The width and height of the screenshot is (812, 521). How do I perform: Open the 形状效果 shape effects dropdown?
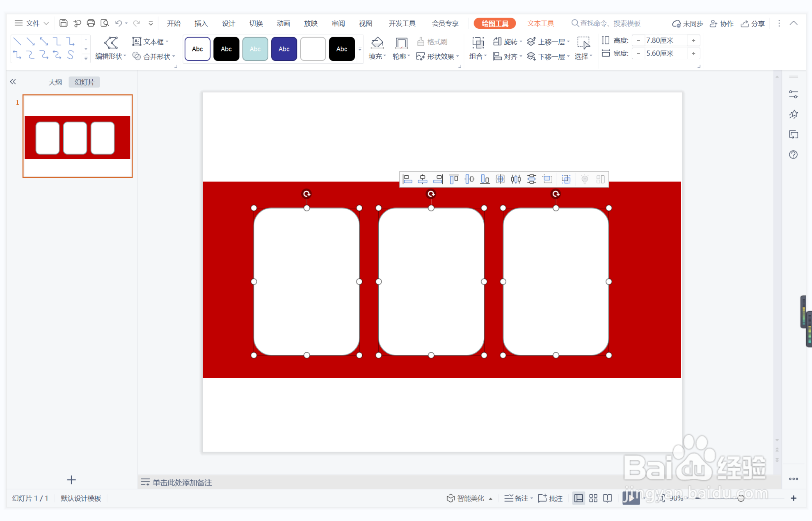(x=437, y=57)
